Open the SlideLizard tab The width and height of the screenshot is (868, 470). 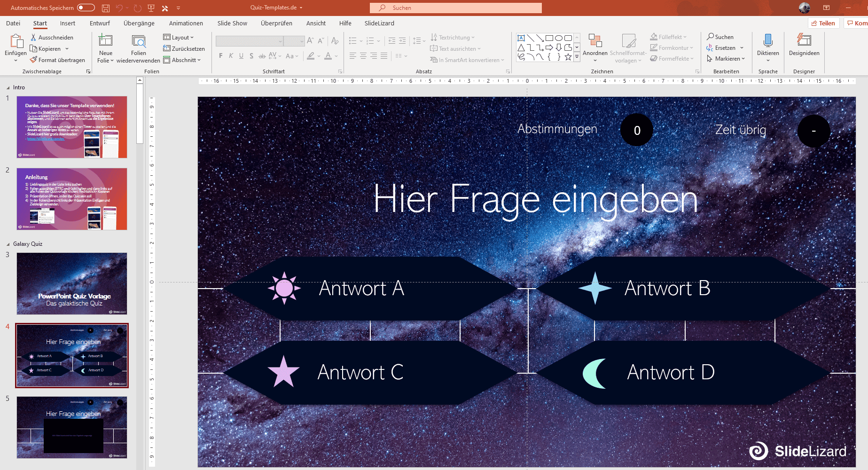click(x=379, y=23)
